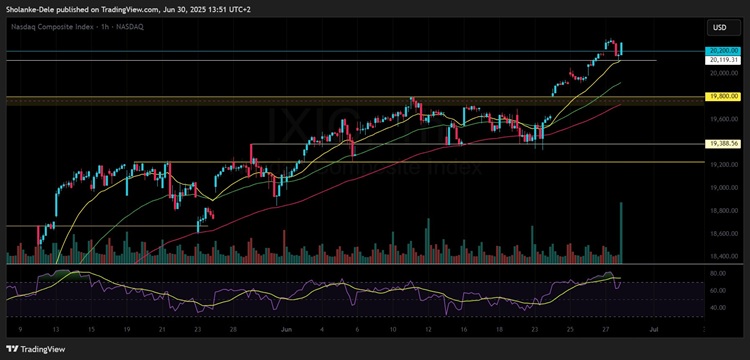This screenshot has width=750, height=360.
Task: Click the 40.00 RSI scale label
Action: coord(717,308)
